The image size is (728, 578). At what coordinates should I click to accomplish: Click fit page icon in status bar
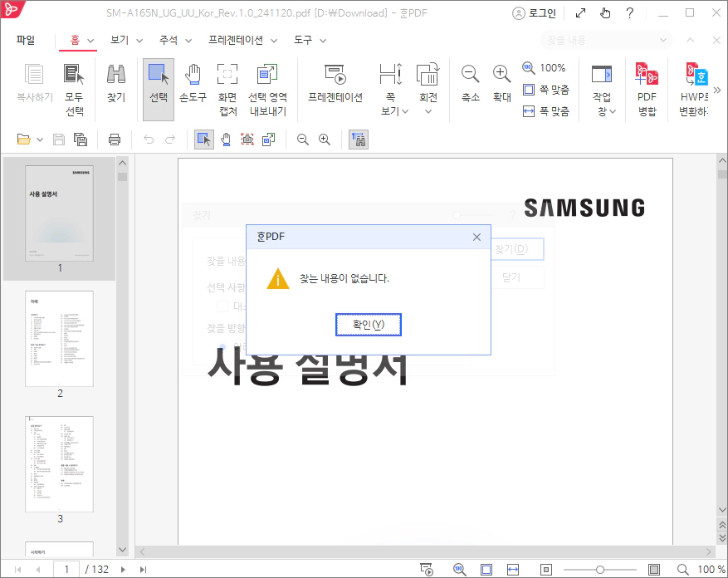point(486,570)
